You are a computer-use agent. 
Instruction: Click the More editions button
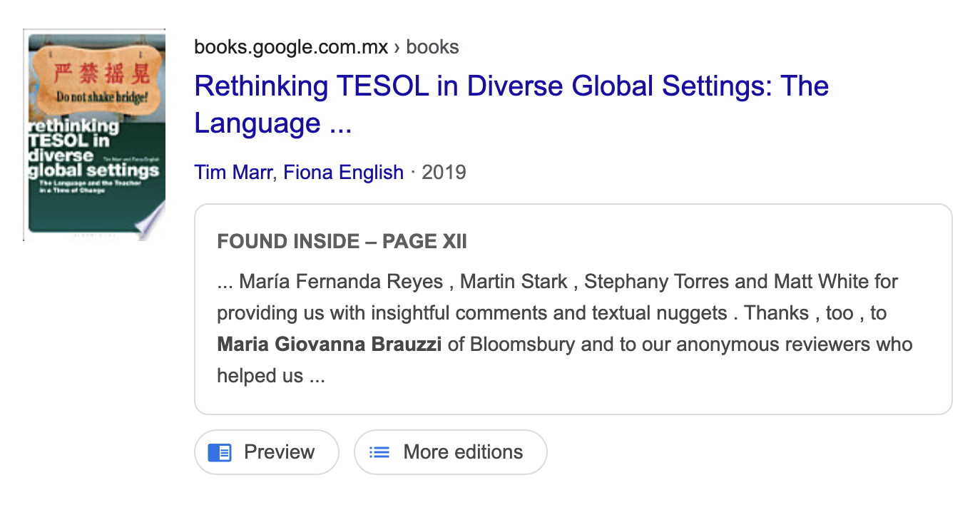[450, 452]
